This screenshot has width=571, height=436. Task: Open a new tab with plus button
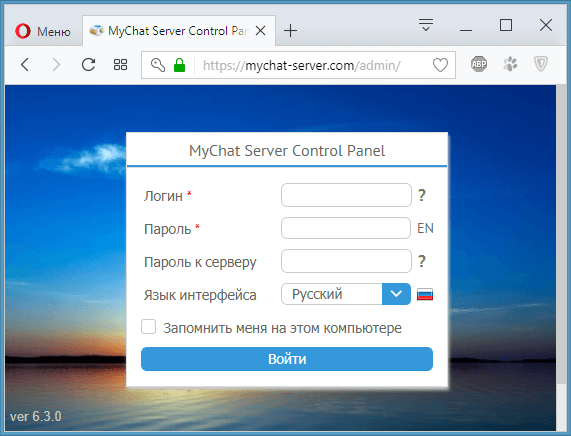(x=290, y=31)
